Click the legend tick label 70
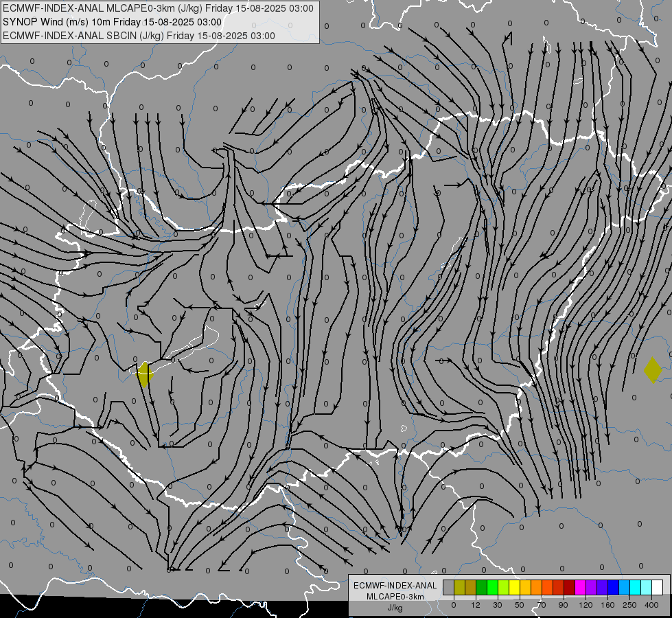This screenshot has width=672, height=618. (542, 605)
